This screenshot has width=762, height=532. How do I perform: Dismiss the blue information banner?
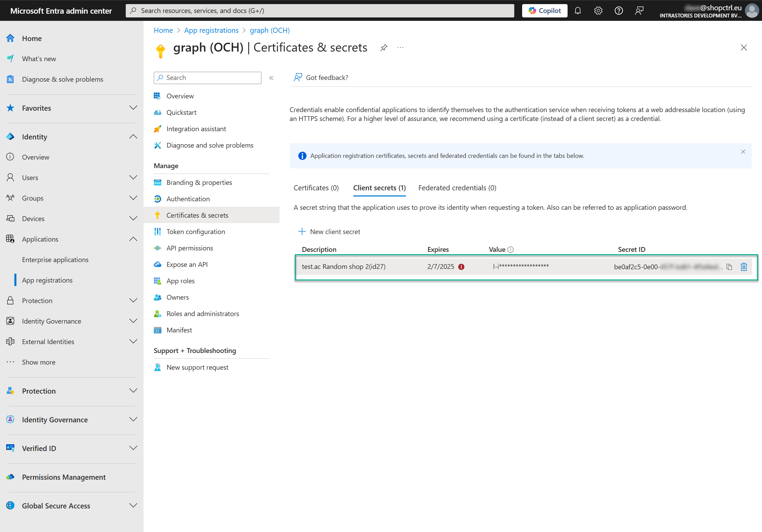[x=743, y=152]
